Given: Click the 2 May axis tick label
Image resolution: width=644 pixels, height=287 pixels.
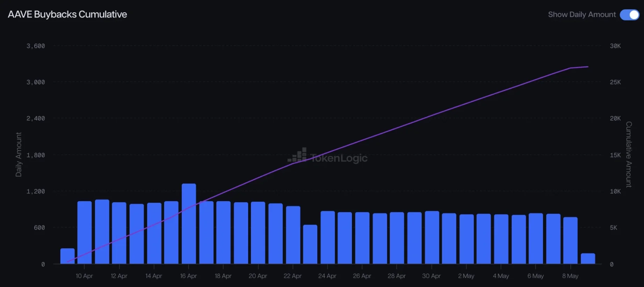Looking at the screenshot, I should pyautogui.click(x=466, y=276).
